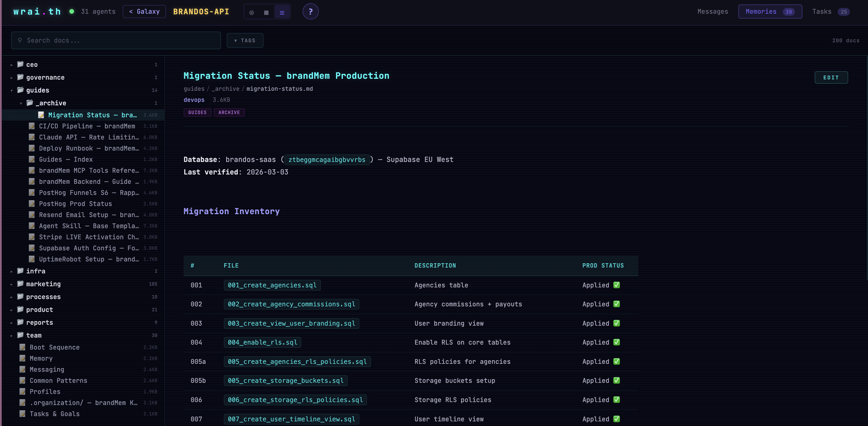Click the Profiles doc icon
This screenshot has height=426, width=868.
pos(22,391)
